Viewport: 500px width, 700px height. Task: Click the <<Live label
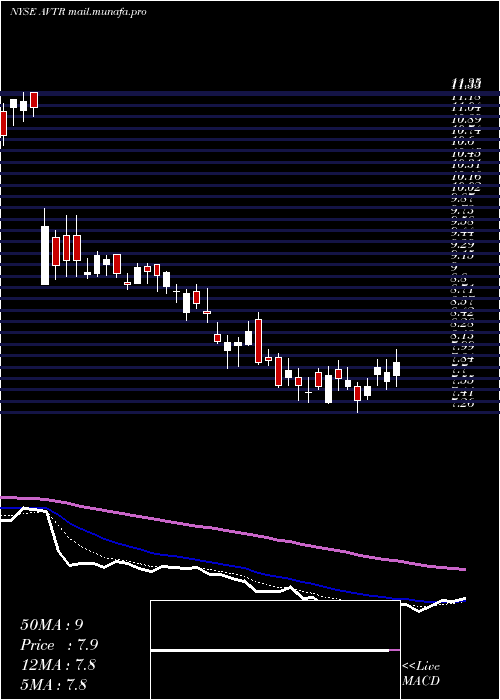coord(421,667)
